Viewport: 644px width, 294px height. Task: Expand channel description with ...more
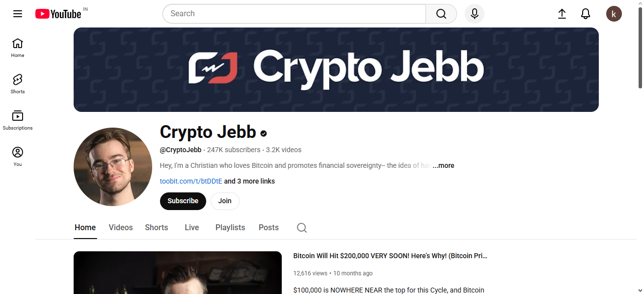(443, 166)
